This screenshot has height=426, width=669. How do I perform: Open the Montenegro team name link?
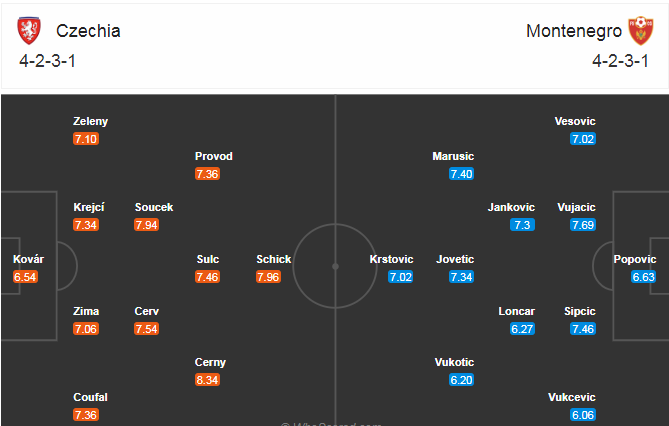coord(574,31)
